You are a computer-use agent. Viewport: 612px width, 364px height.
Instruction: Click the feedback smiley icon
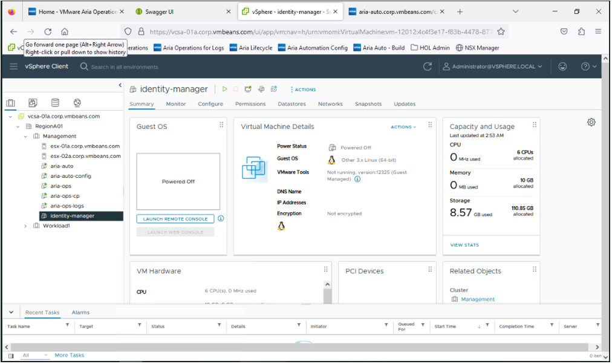click(x=562, y=67)
